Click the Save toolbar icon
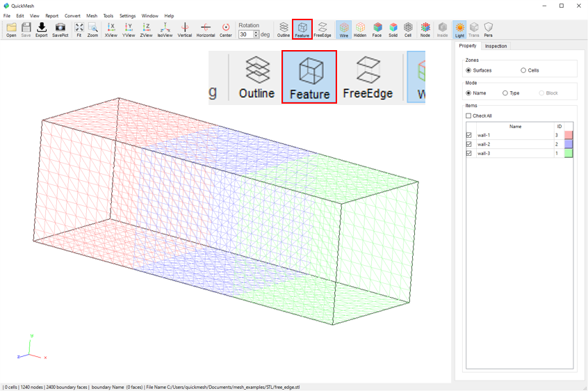The width and height of the screenshot is (588, 391). coord(26,30)
